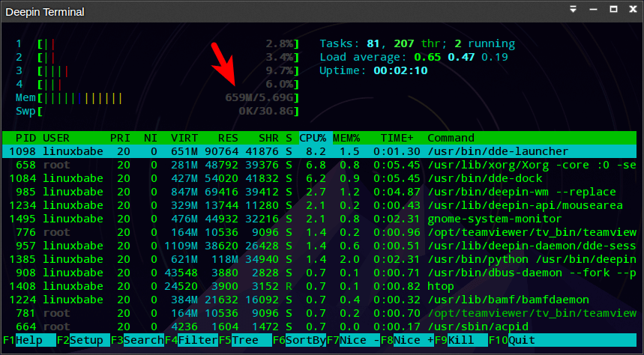
Task: Click the MEM% column header
Action: pos(346,138)
